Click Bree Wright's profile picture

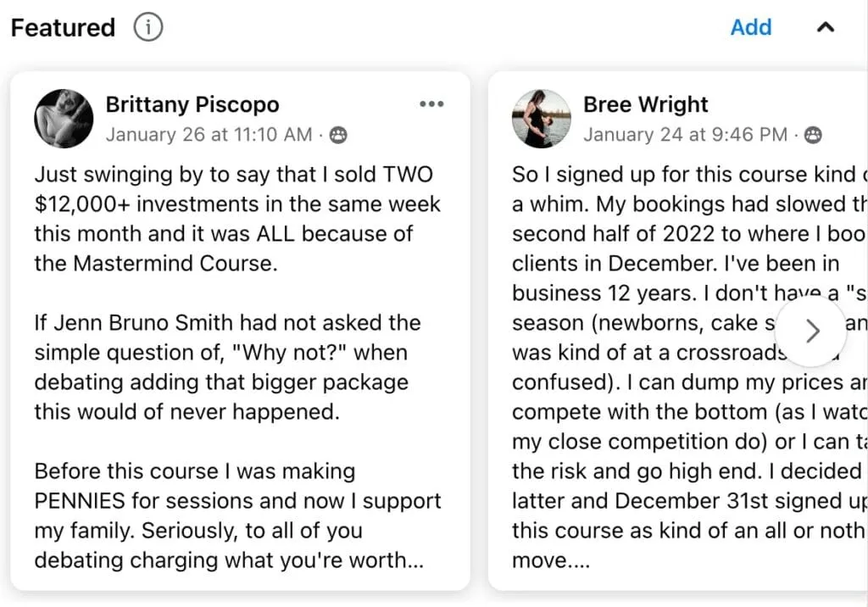(x=541, y=119)
